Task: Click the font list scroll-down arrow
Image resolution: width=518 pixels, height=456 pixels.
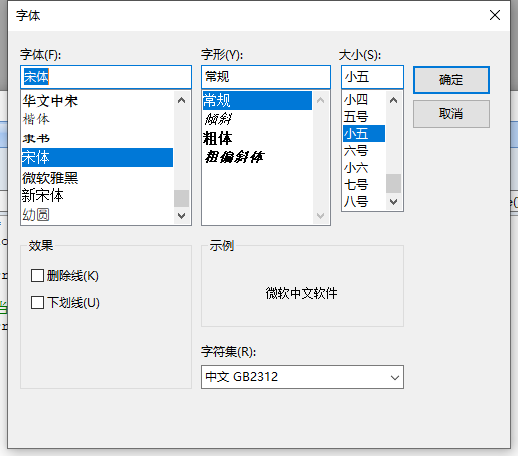Action: [181, 216]
